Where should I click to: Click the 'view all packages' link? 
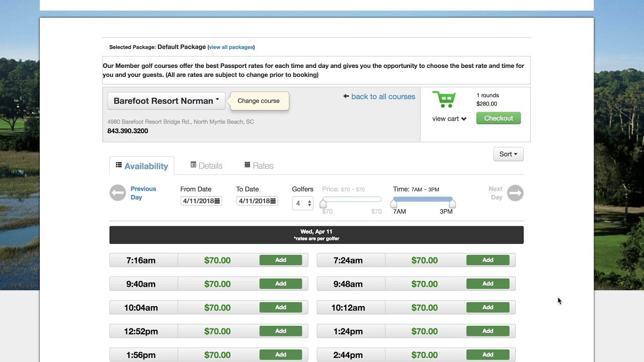tap(231, 47)
